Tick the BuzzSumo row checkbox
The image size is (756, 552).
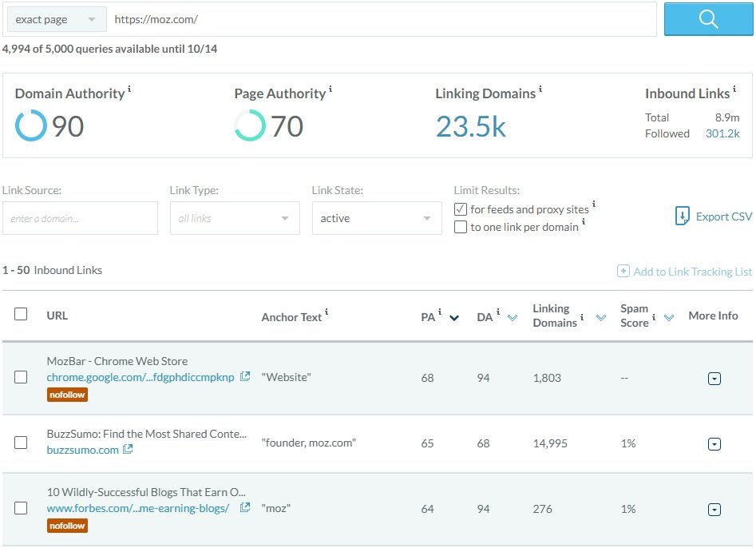pos(21,443)
